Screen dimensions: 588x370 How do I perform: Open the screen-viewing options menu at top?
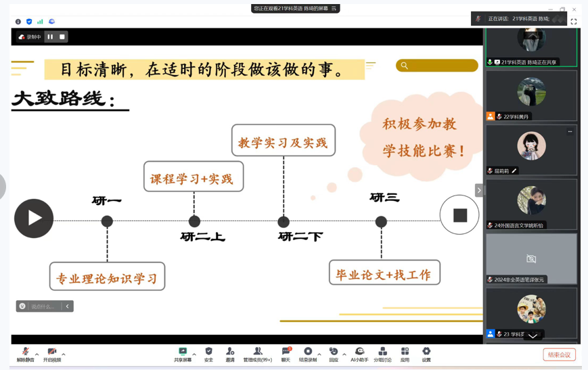point(334,9)
